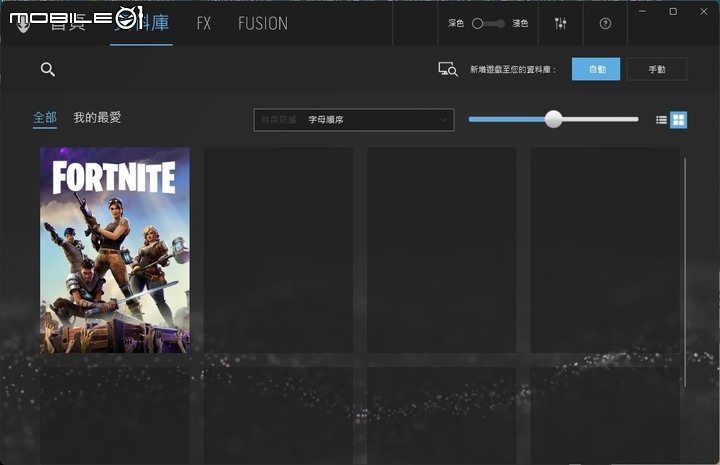Open the Fortnite game thumbnail
This screenshot has width=720, height=465.
click(x=115, y=250)
